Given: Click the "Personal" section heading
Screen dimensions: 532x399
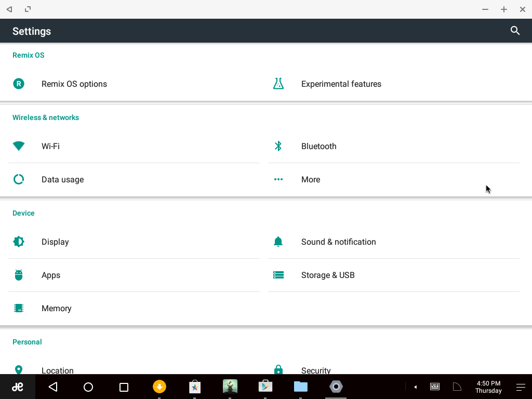Looking at the screenshot, I should (27, 342).
